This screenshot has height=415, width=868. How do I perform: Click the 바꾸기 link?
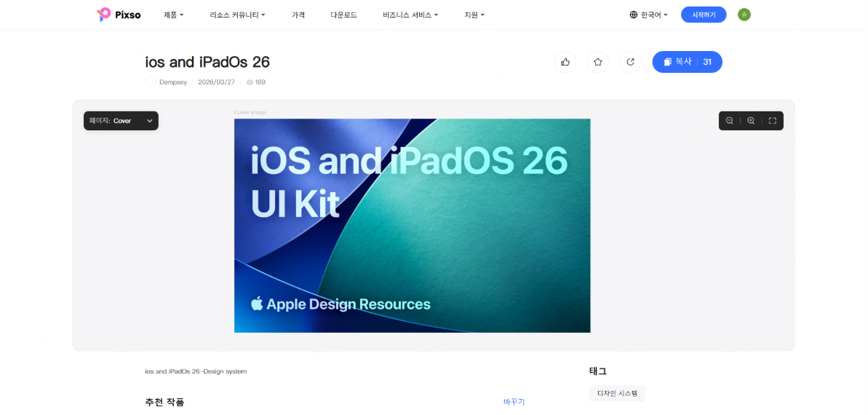[x=514, y=402]
